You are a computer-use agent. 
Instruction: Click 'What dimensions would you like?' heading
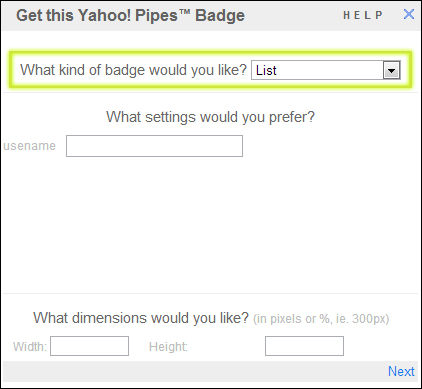[141, 318]
